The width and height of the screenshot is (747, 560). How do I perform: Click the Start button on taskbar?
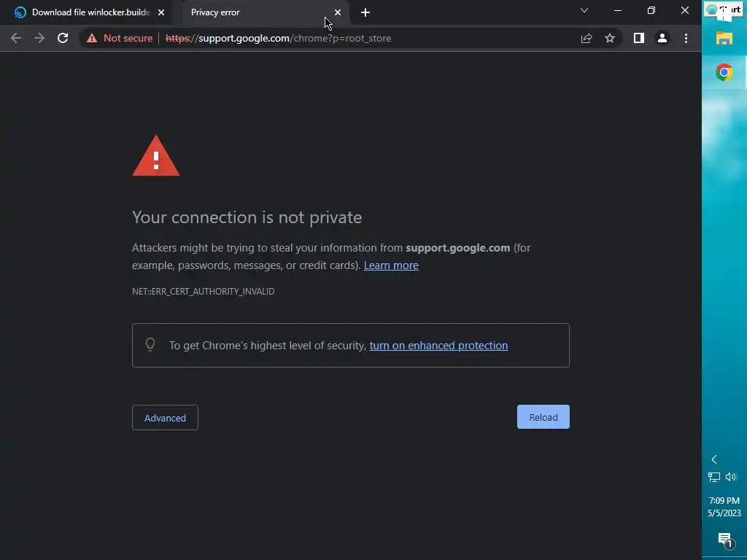724,10
